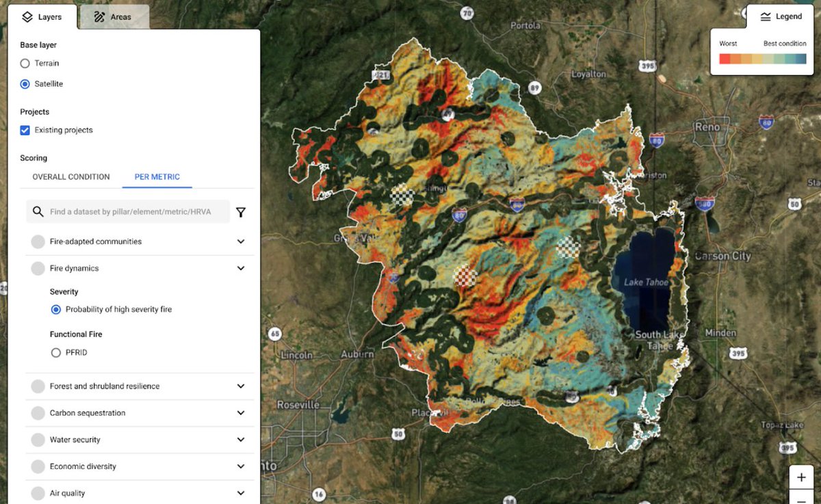Click the Minden town label
This screenshot has height=504, width=821.
coord(720,333)
